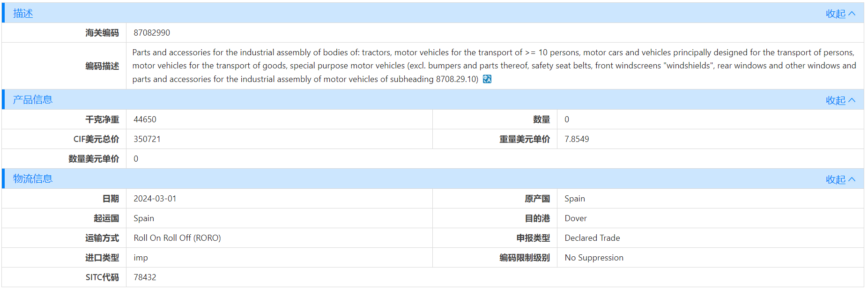
Task: Click the date value 2024-03-01
Action: pyautogui.click(x=155, y=199)
